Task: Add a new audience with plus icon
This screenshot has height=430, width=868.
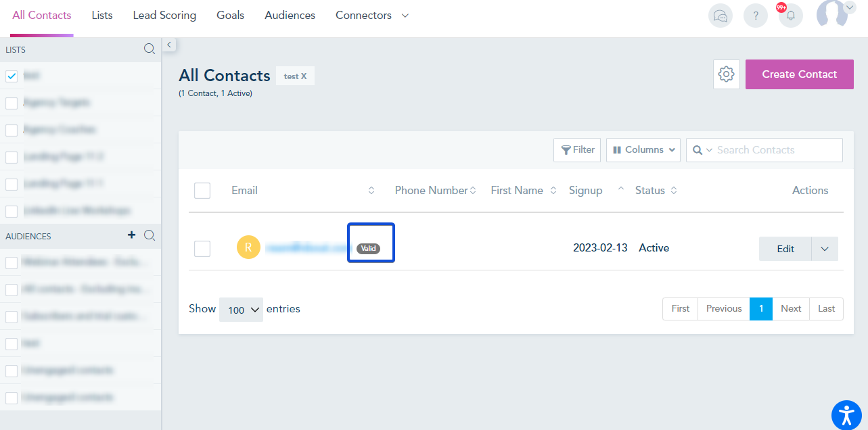Action: point(132,235)
